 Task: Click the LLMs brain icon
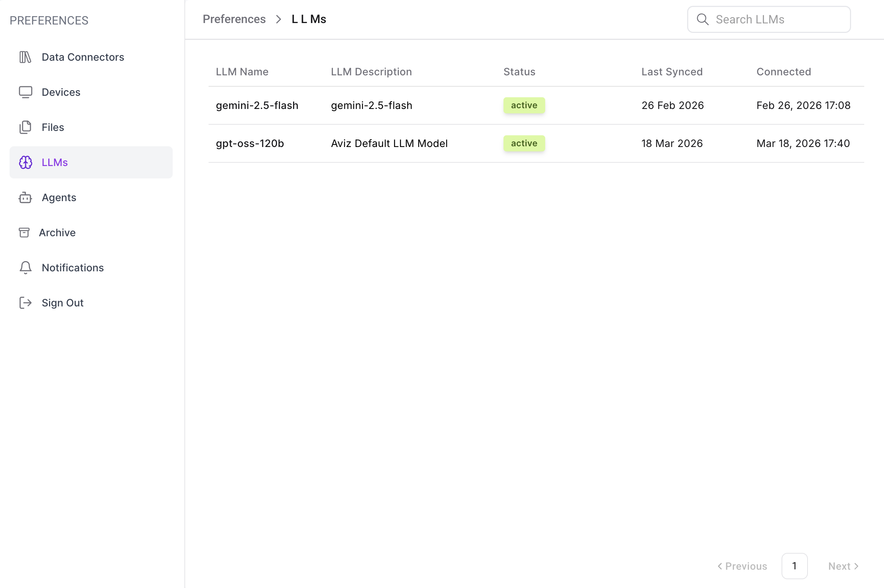pyautogui.click(x=25, y=162)
